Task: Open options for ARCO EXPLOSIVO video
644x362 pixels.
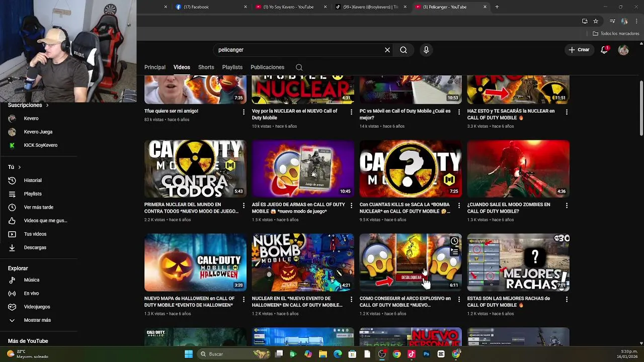Action: 459,299
